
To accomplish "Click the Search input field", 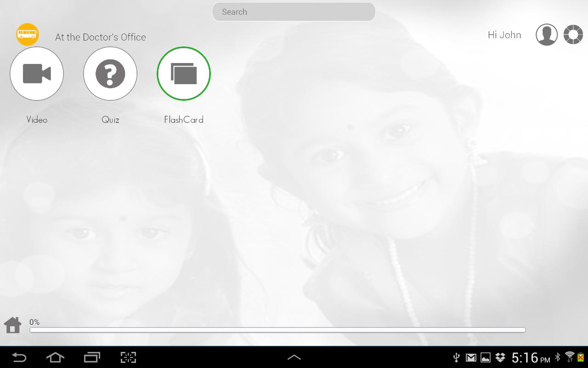I will (x=294, y=12).
